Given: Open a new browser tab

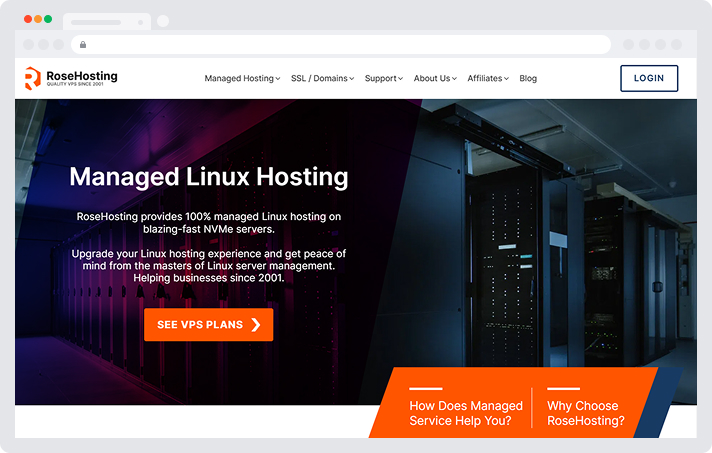Looking at the screenshot, I should tap(163, 21).
